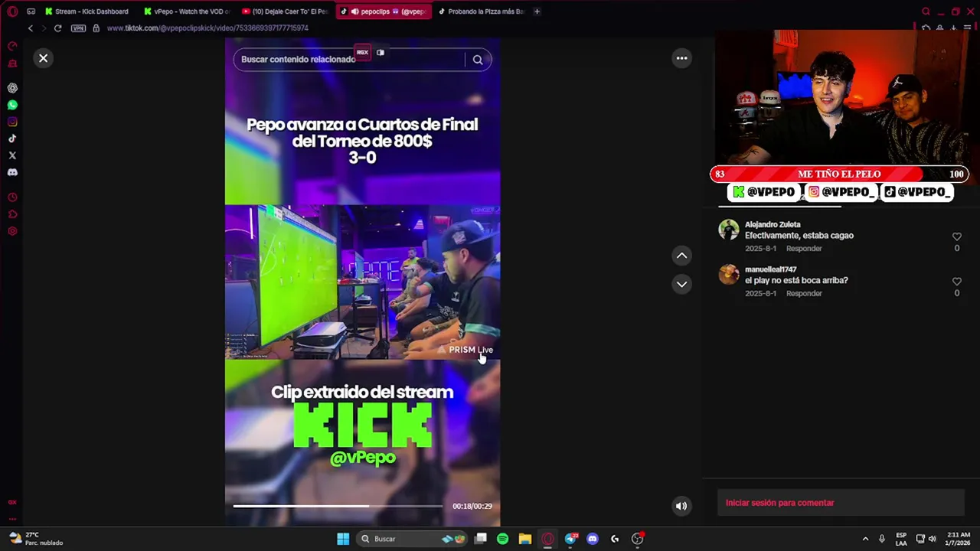Screen dimensions: 980x551
Task: Like manuelleal1747's comment
Action: point(956,282)
